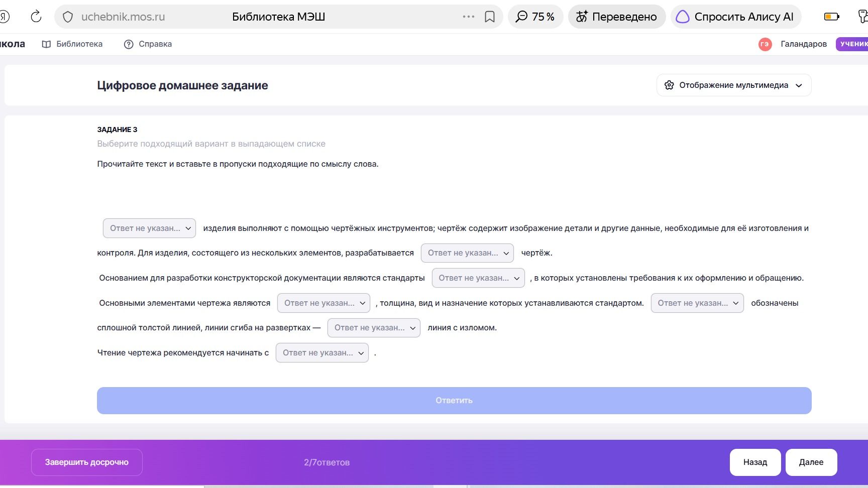This screenshot has width=868, height=488.
Task: Click the Переведено translation button
Action: click(616, 17)
